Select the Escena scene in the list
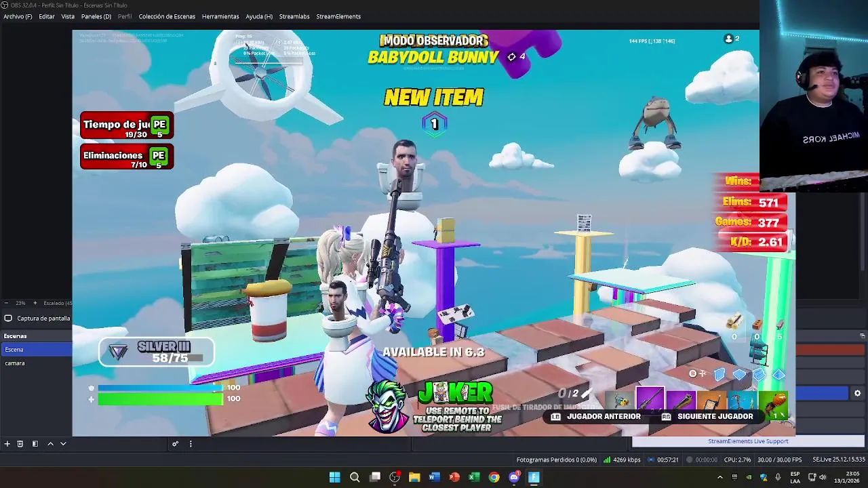 coord(36,350)
